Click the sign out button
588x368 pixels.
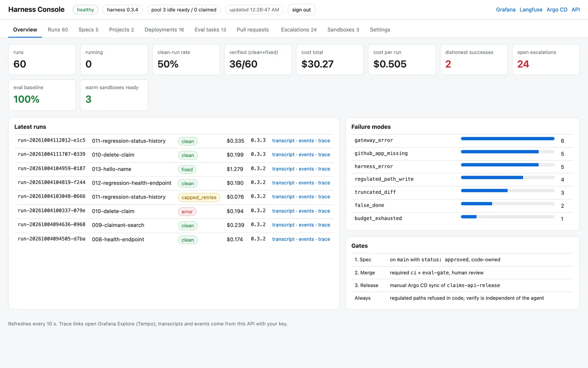tap(301, 10)
